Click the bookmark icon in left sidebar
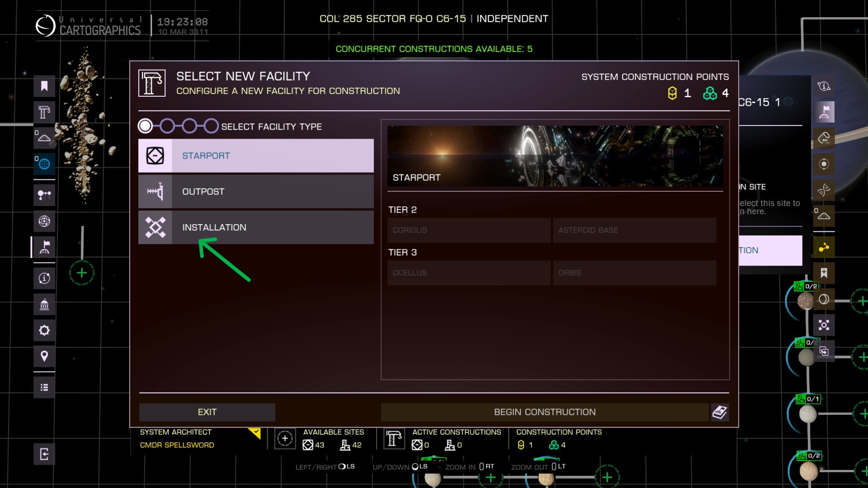Image resolution: width=868 pixels, height=488 pixels. coord(44,86)
